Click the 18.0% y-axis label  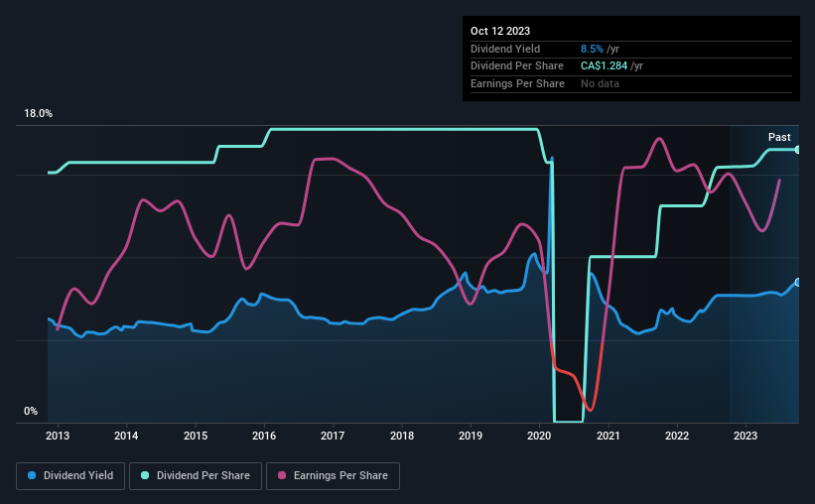pyautogui.click(x=38, y=114)
